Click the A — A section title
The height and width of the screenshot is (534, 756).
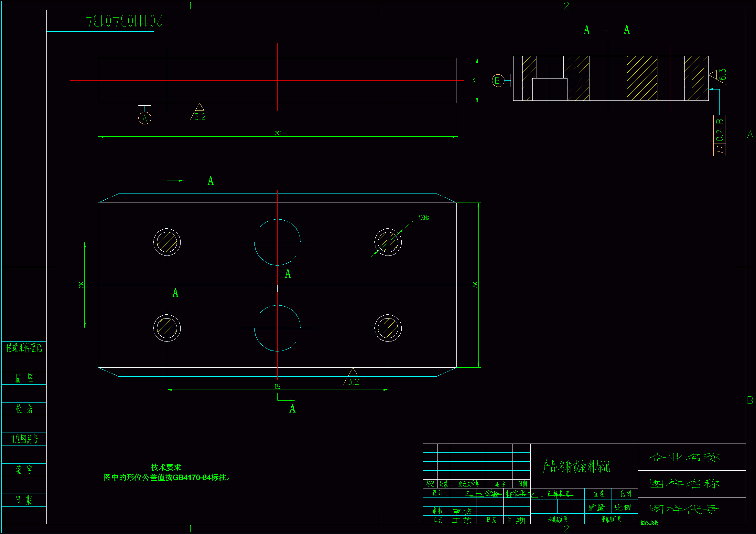click(606, 30)
